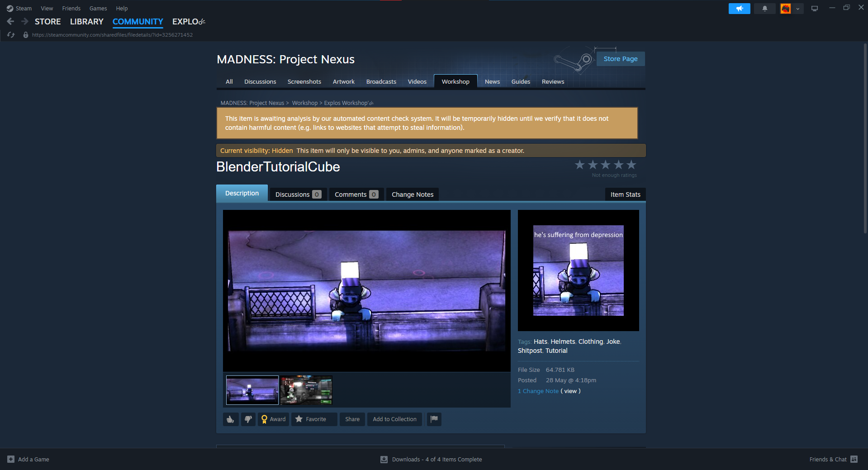
Task: Click the Helmets tag
Action: [x=563, y=342]
